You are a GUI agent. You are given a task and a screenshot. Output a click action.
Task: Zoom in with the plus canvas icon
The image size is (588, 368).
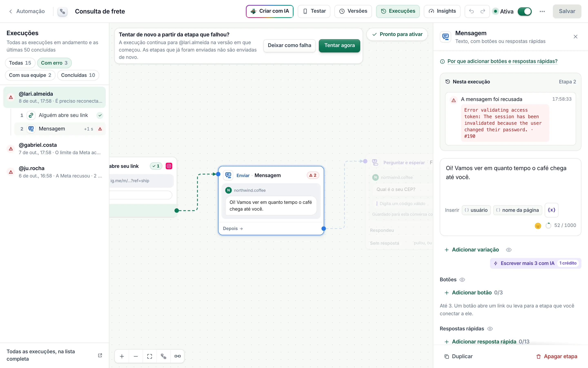tap(122, 356)
